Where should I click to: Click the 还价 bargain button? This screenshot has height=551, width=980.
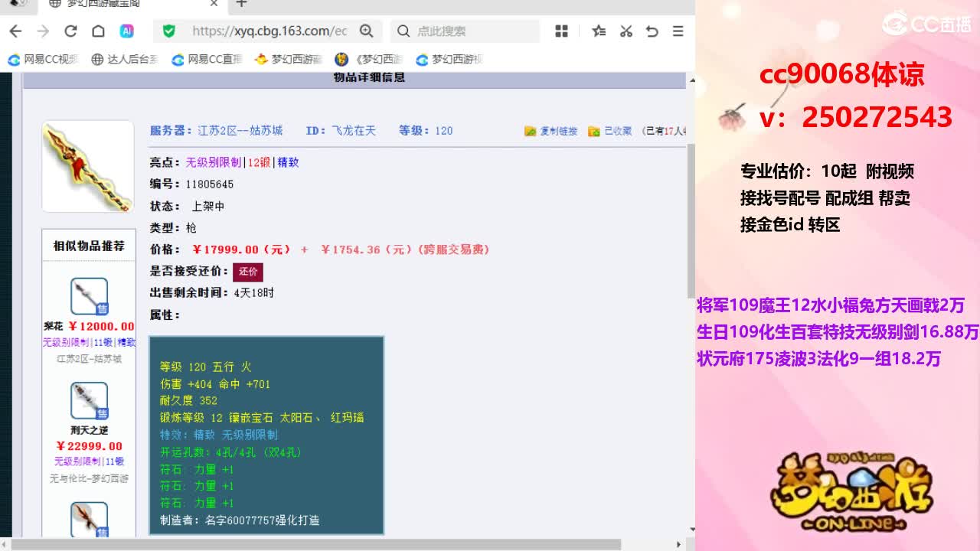point(248,272)
